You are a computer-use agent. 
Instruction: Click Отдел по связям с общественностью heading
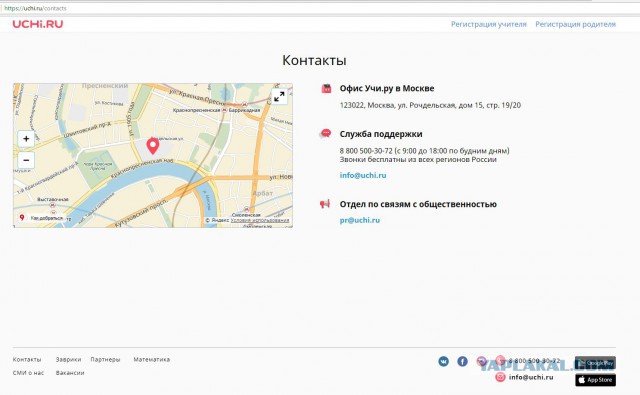pyautogui.click(x=418, y=204)
